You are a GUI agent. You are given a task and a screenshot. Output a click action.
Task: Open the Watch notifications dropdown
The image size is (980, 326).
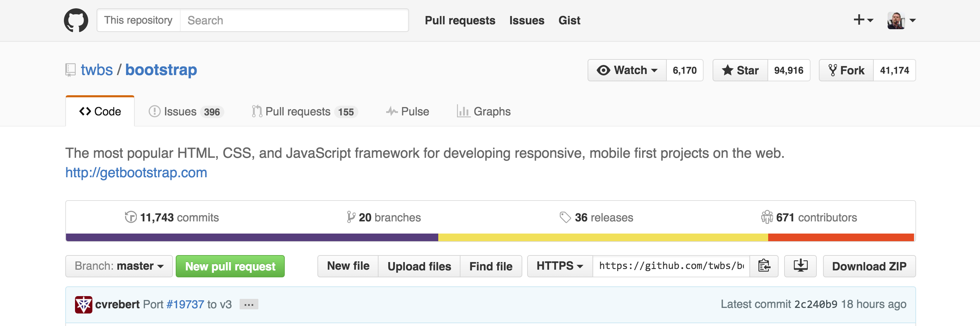click(x=627, y=70)
